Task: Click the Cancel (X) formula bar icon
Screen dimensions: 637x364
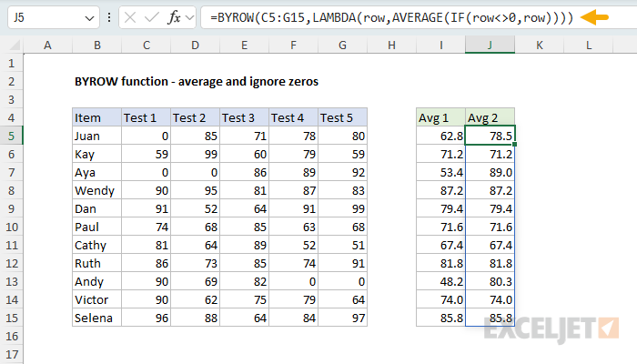Action: point(130,17)
